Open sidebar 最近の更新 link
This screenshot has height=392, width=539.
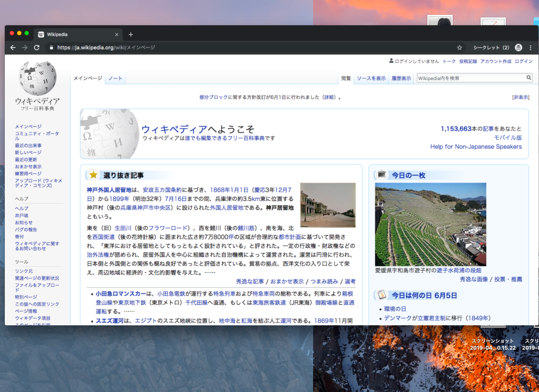(26, 160)
